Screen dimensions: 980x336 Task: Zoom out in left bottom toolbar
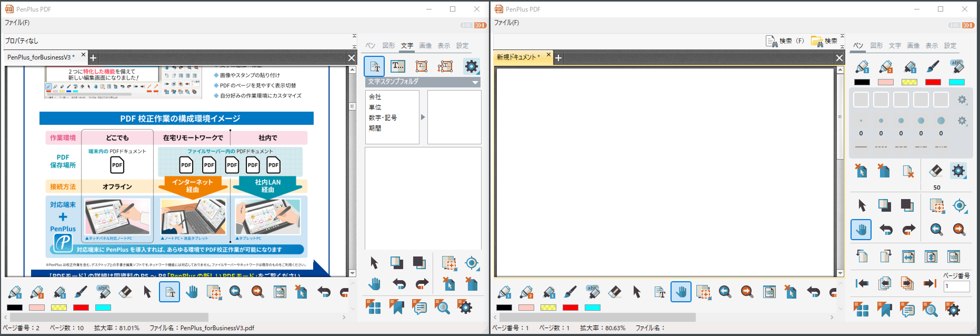(x=236, y=292)
